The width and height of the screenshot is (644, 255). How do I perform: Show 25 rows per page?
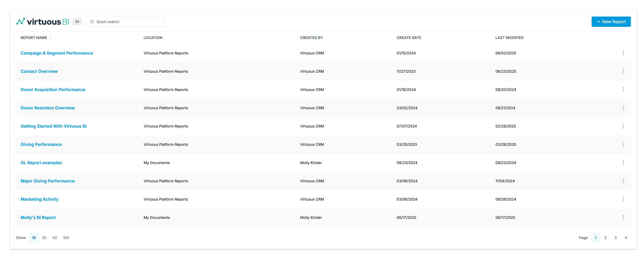[44, 237]
